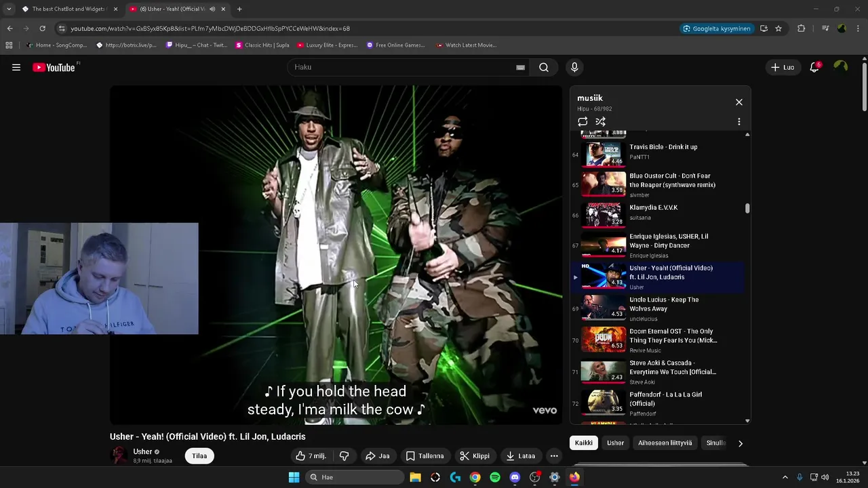Open more actions ellipsis below video
The height and width of the screenshot is (488, 868).
pos(554,456)
